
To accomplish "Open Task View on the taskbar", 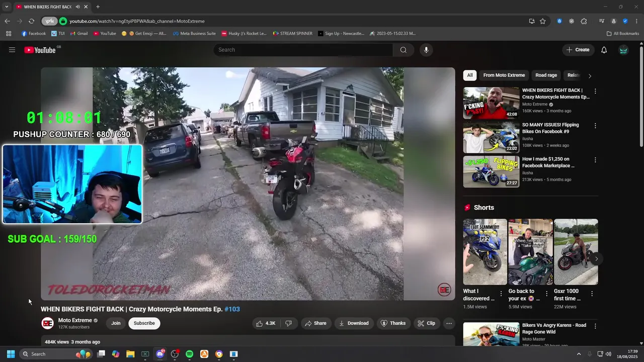I will [x=101, y=354].
